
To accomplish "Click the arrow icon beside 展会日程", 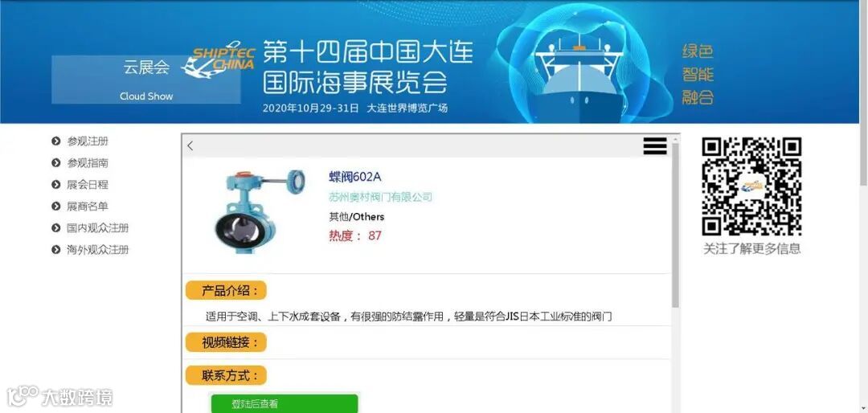I will tap(56, 184).
